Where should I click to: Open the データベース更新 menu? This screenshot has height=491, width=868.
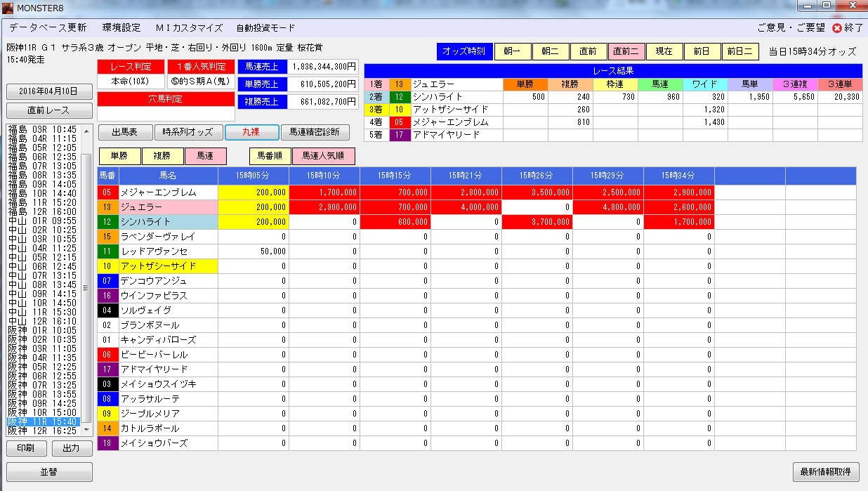pos(48,28)
